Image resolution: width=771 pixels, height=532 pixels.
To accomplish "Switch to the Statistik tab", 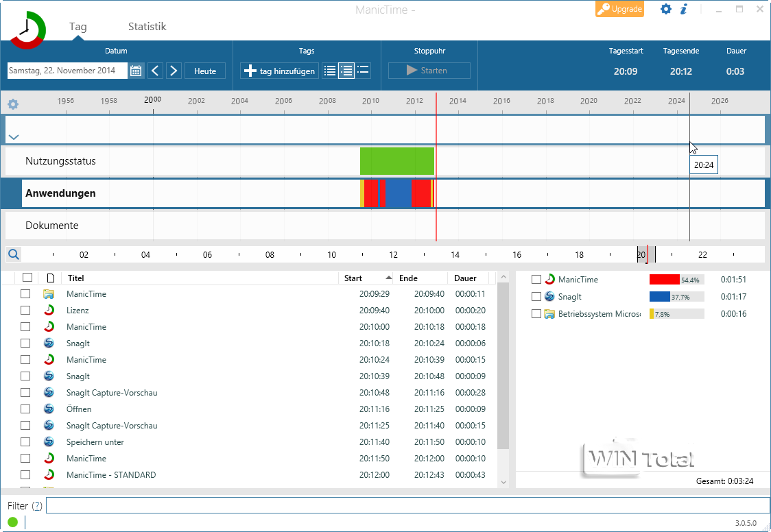I will pyautogui.click(x=147, y=27).
